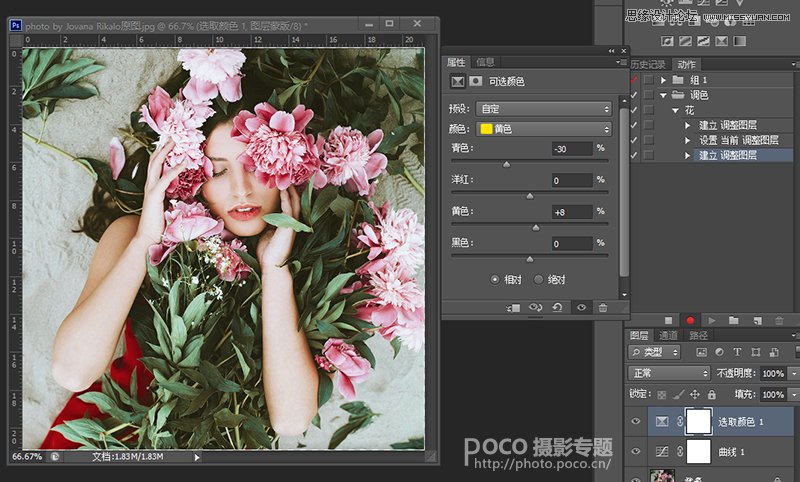
Task: Lock image pixels brush icon
Action: [x=678, y=394]
